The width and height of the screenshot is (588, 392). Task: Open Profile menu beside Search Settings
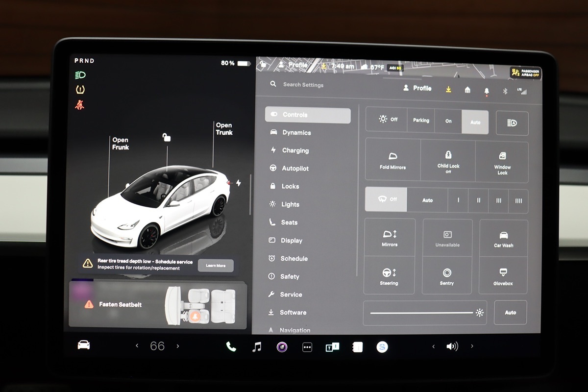point(417,88)
